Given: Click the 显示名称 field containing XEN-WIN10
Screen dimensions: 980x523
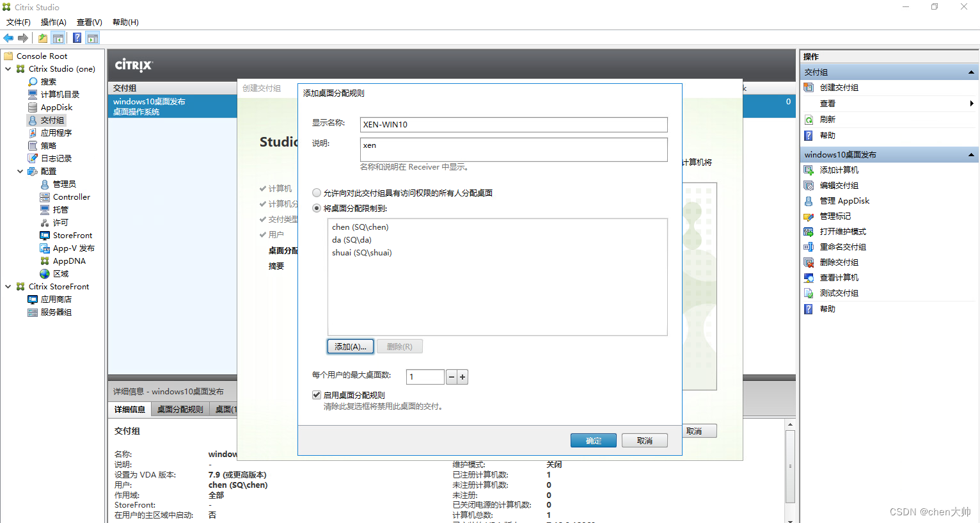Looking at the screenshot, I should 514,124.
